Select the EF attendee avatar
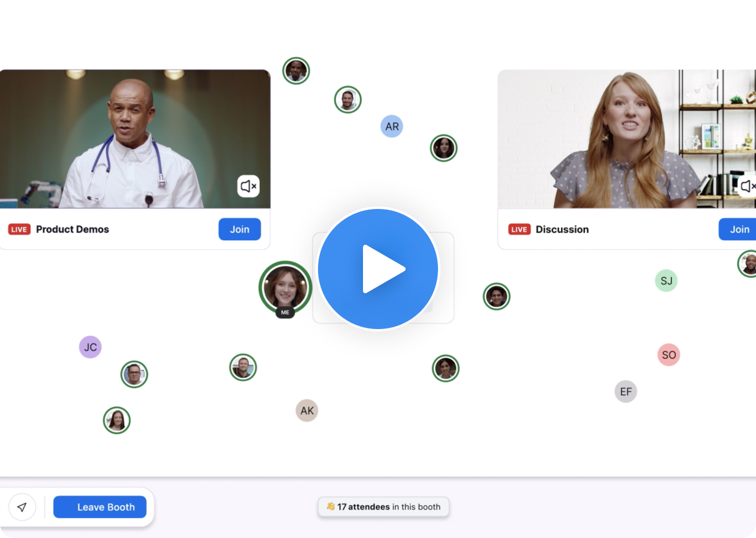The height and width of the screenshot is (538, 756). pos(626,391)
